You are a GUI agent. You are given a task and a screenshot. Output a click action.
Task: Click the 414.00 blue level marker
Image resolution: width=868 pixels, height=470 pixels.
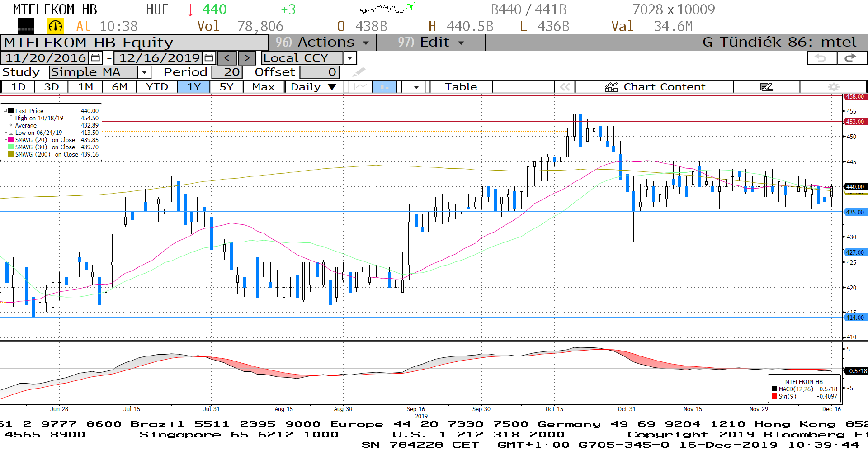coord(855,317)
